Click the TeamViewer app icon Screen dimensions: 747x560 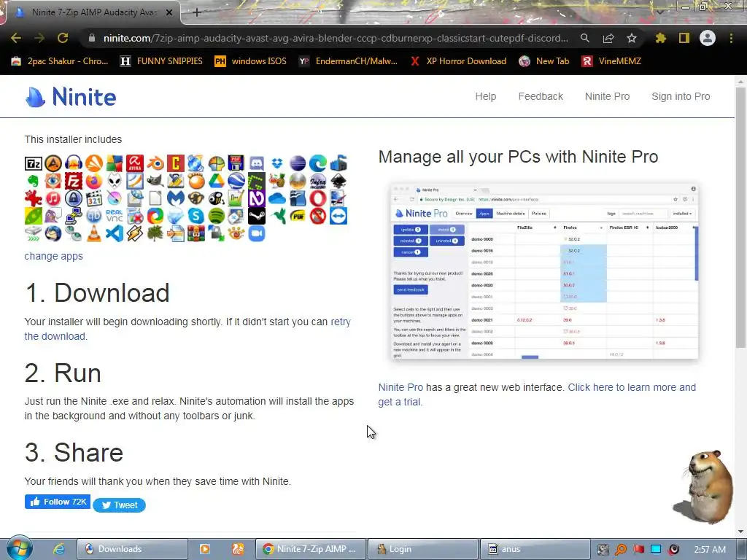point(338,216)
